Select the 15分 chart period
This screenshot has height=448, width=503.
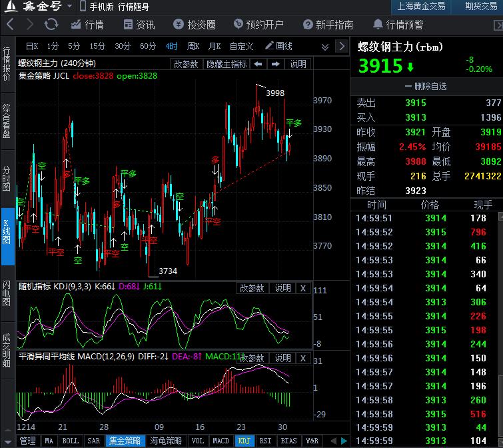pos(97,46)
